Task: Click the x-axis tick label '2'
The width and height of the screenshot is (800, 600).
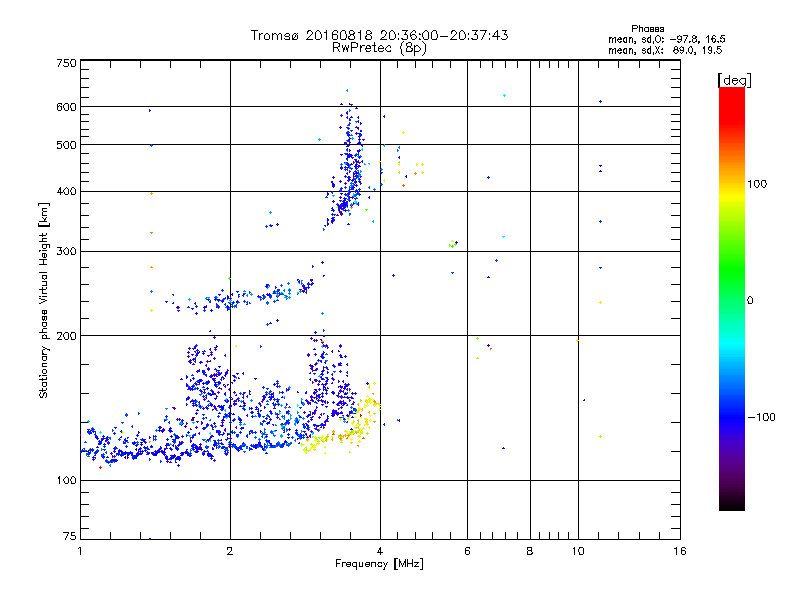Action: click(x=230, y=551)
